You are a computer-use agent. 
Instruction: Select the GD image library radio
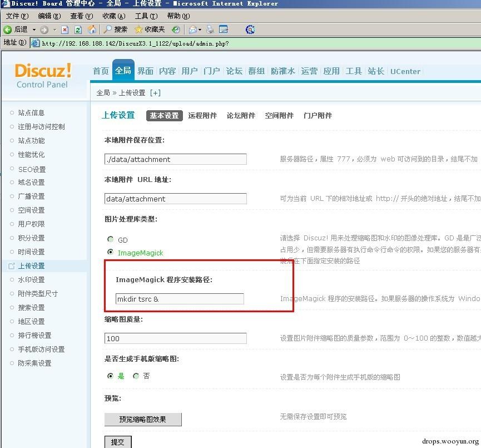click(x=110, y=239)
